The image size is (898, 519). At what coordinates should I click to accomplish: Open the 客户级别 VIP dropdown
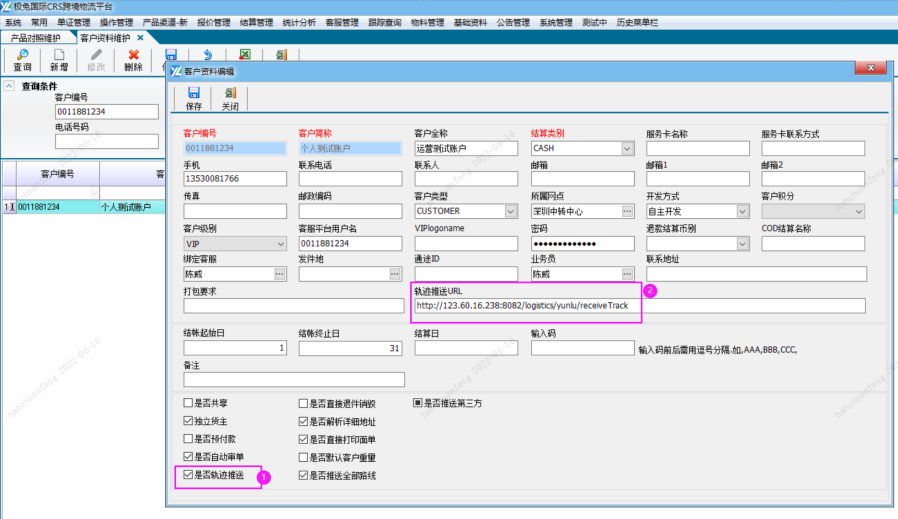[x=280, y=244]
